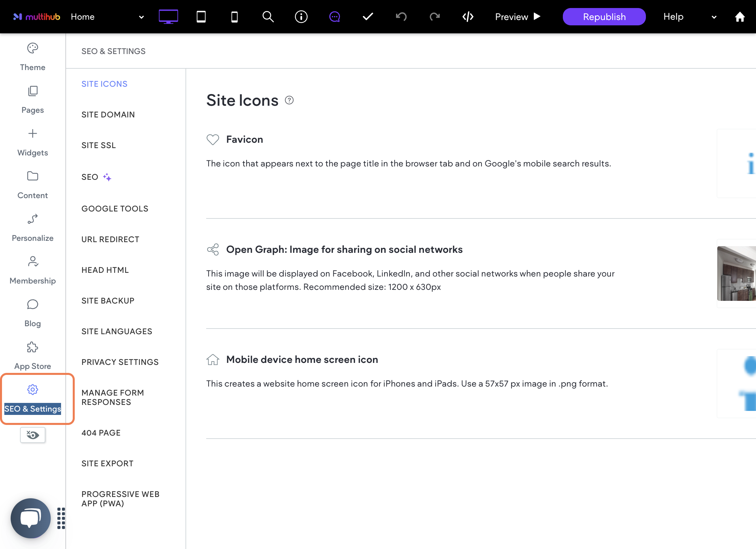The width and height of the screenshot is (756, 549).
Task: Open SITE DOMAIN settings
Action: [x=108, y=115]
